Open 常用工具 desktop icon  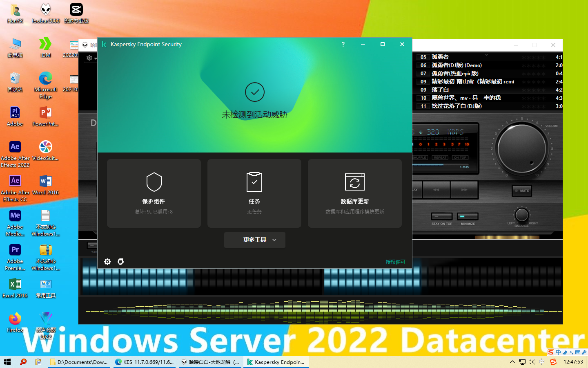(x=46, y=288)
